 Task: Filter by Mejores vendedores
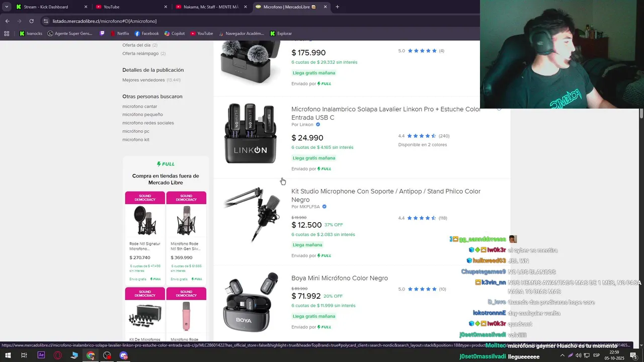point(151,80)
